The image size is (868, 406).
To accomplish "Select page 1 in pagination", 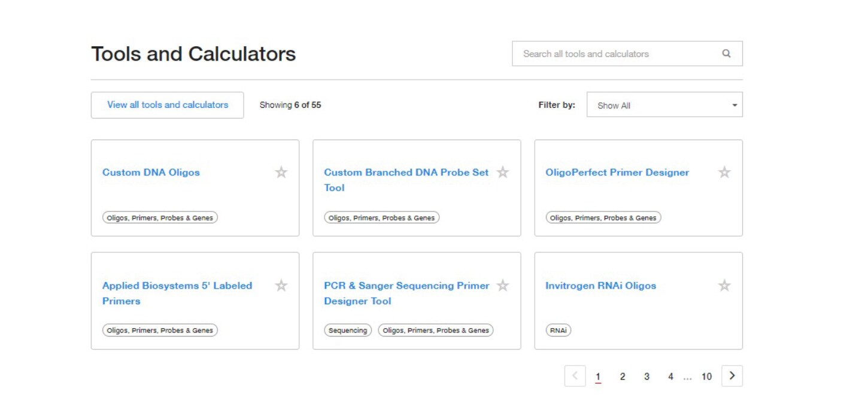I will pyautogui.click(x=598, y=377).
